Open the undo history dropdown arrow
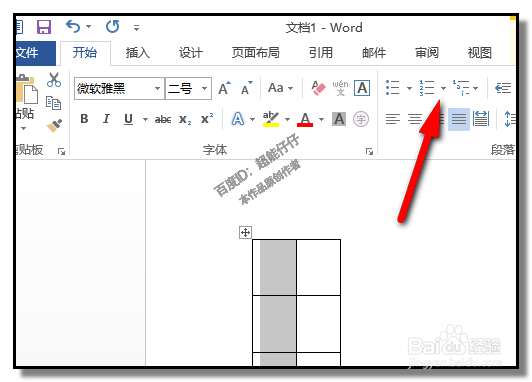Image resolution: width=532 pixels, height=382 pixels. coord(89,26)
